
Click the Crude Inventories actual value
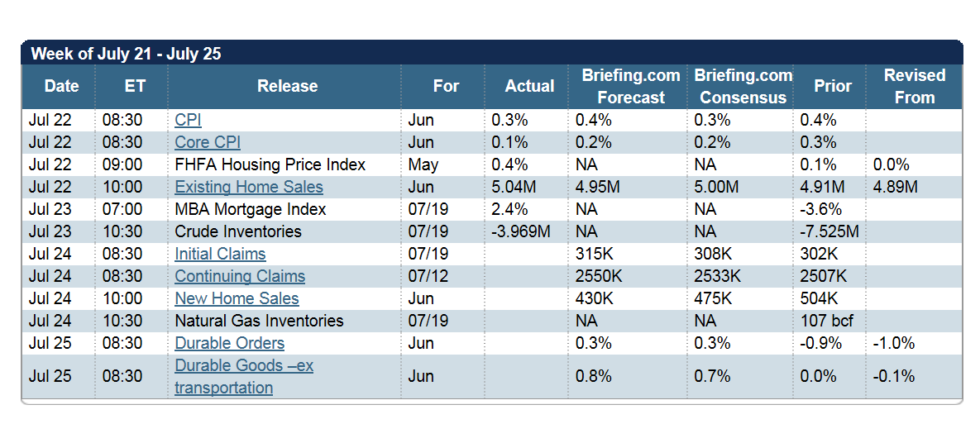point(520,231)
